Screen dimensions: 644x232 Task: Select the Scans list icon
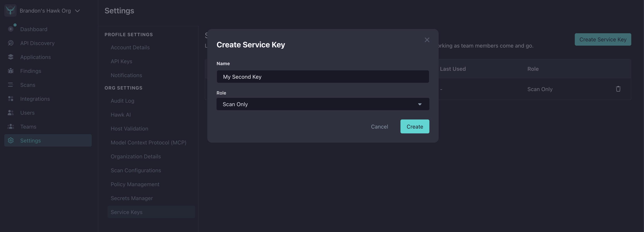pos(10,85)
